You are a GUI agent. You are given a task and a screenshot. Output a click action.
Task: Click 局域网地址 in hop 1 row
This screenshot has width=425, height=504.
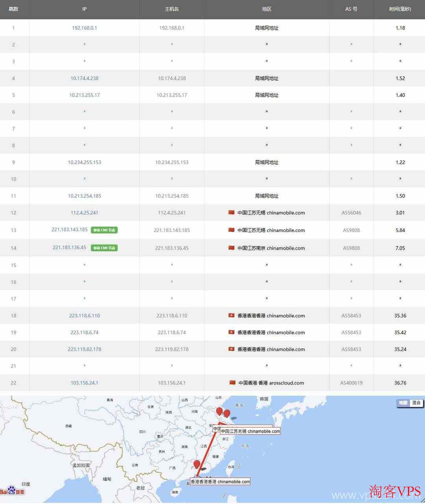(x=266, y=28)
